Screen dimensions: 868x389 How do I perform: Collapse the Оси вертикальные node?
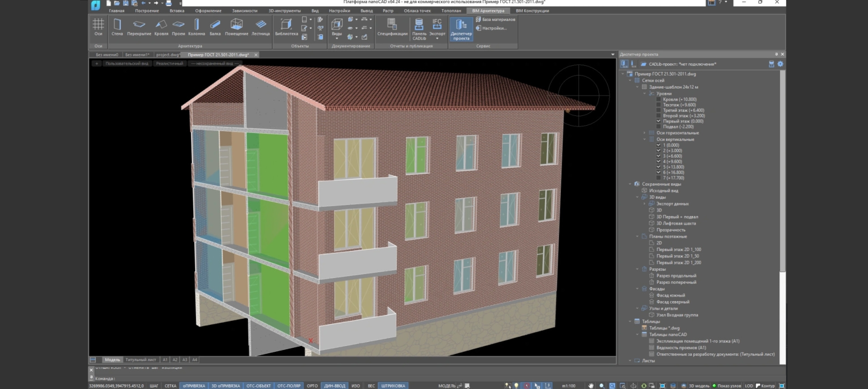click(x=644, y=139)
